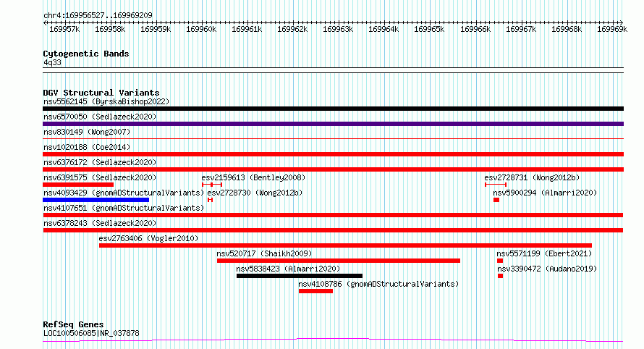Click the esv2159613 (Bentley2008) bracket glyph
This screenshot has width=644, height=349.
point(212,185)
